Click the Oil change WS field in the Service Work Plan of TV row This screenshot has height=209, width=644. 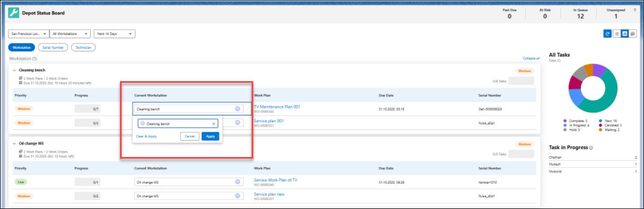pos(188,182)
